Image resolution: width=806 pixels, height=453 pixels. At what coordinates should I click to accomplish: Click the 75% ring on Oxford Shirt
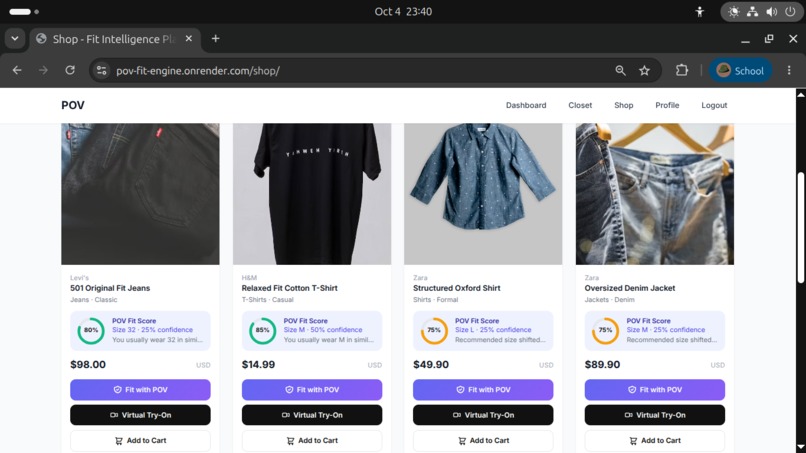[434, 331]
